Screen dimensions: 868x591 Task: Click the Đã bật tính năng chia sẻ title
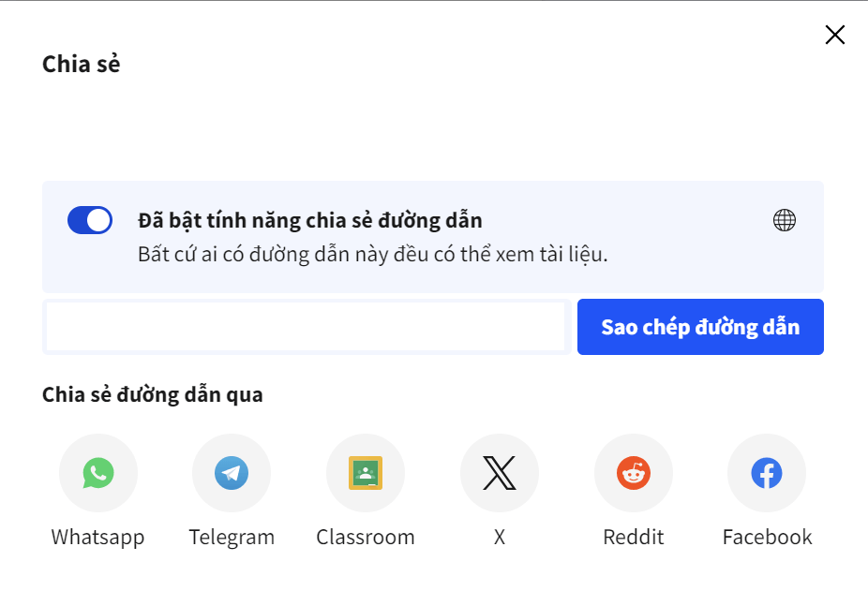309,221
